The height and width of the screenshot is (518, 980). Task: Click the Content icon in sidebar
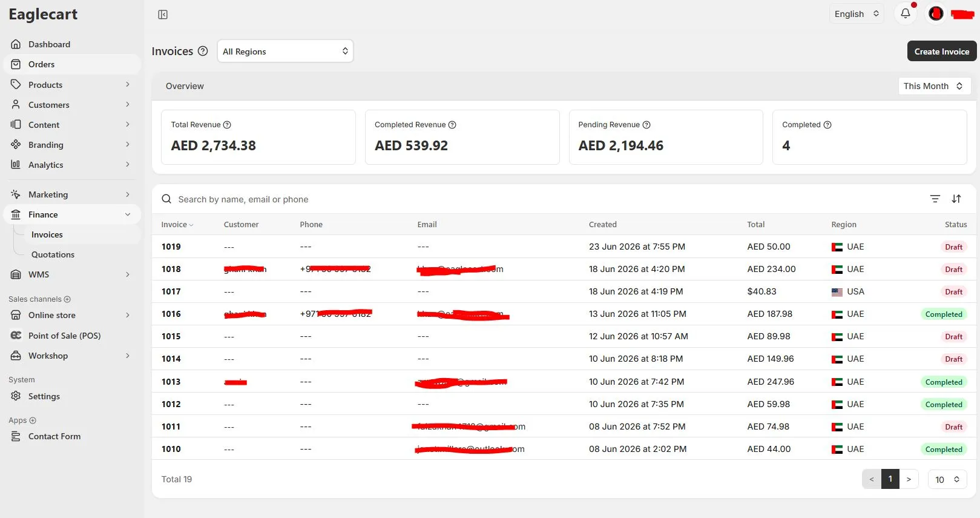point(16,125)
